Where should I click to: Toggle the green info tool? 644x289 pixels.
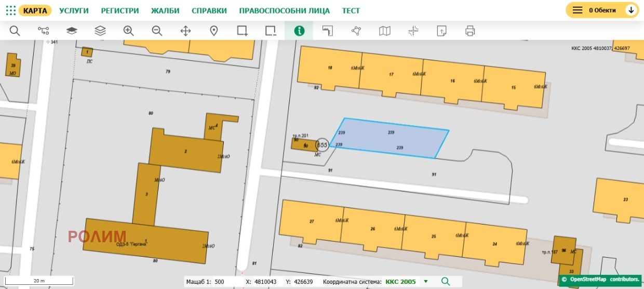(x=299, y=31)
